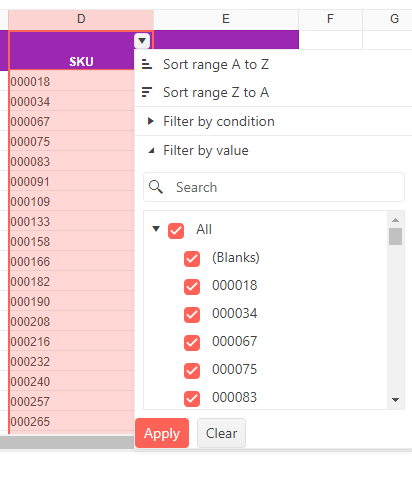Toggle the 000067 value checkbox

[x=192, y=343]
